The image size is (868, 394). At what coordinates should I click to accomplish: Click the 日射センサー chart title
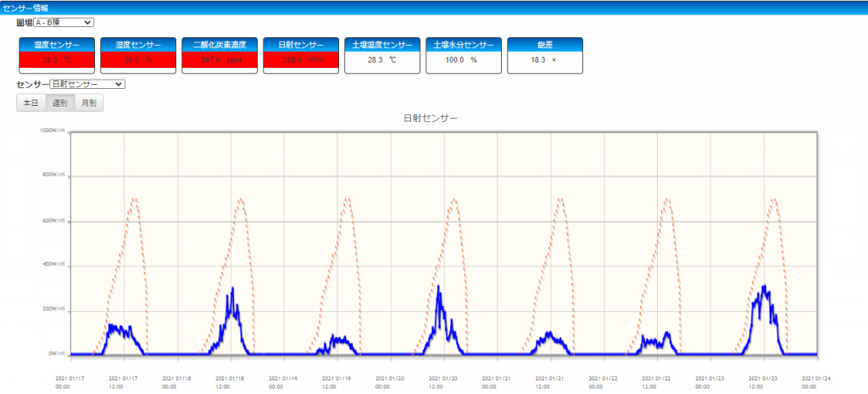click(430, 118)
